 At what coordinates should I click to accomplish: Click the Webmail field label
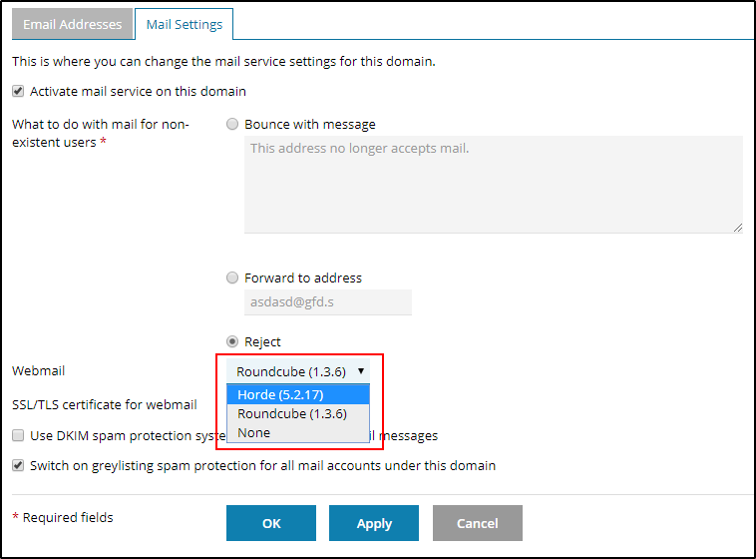[x=38, y=371]
